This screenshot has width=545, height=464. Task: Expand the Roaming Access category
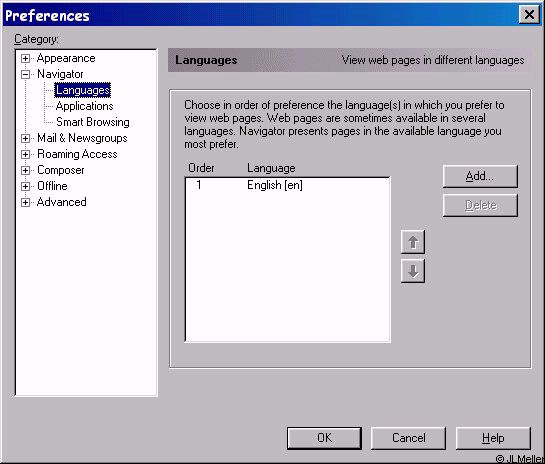pos(25,154)
